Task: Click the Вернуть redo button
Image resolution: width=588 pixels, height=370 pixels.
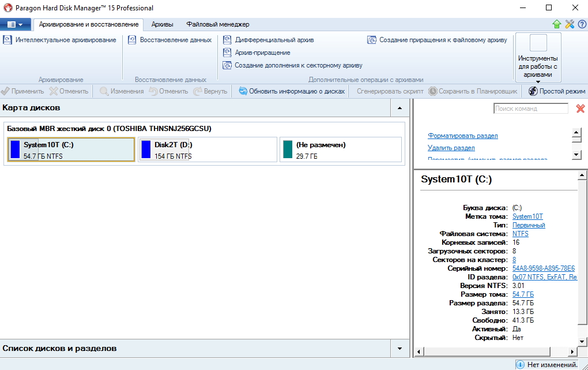Action: click(210, 91)
